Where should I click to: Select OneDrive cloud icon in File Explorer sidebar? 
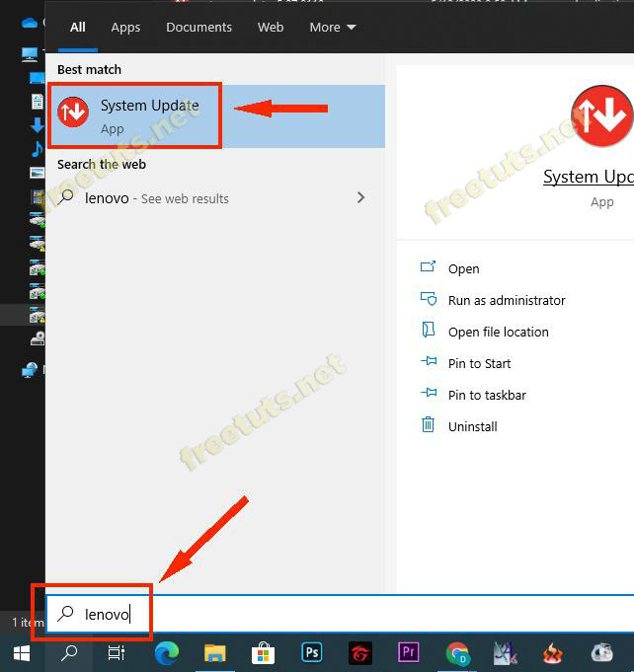point(30,23)
